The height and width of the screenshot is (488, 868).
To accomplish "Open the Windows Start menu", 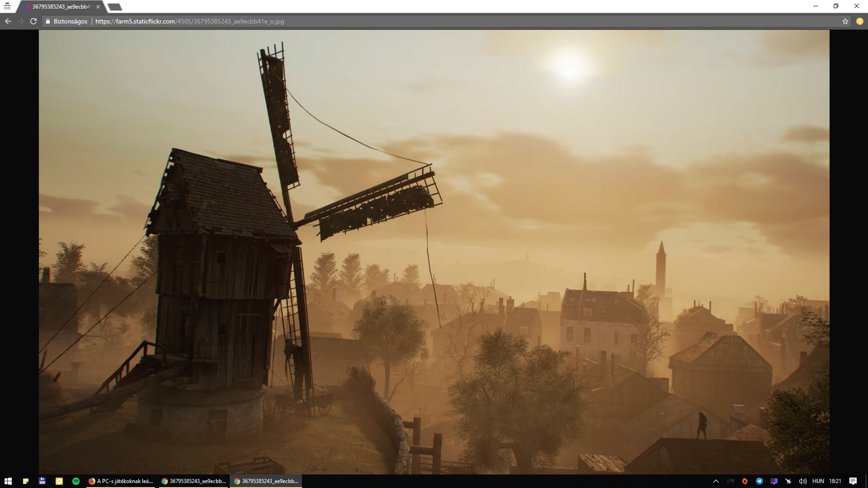I will [x=8, y=481].
